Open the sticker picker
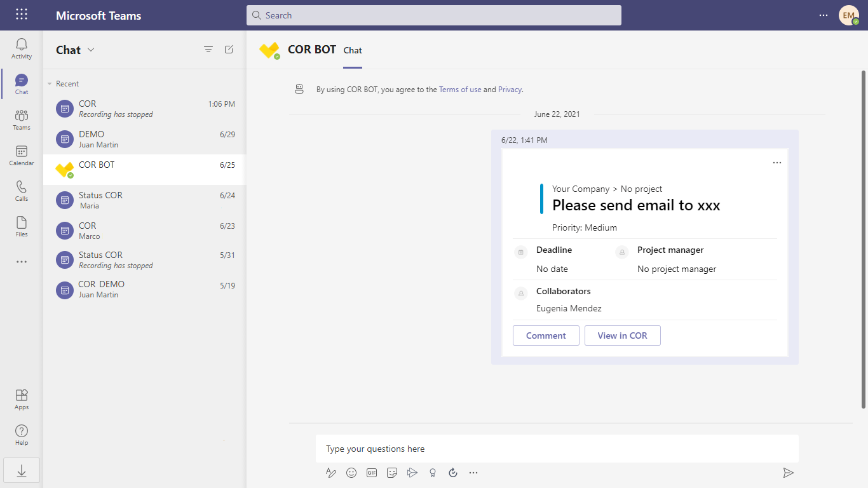The width and height of the screenshot is (868, 488). (x=392, y=473)
